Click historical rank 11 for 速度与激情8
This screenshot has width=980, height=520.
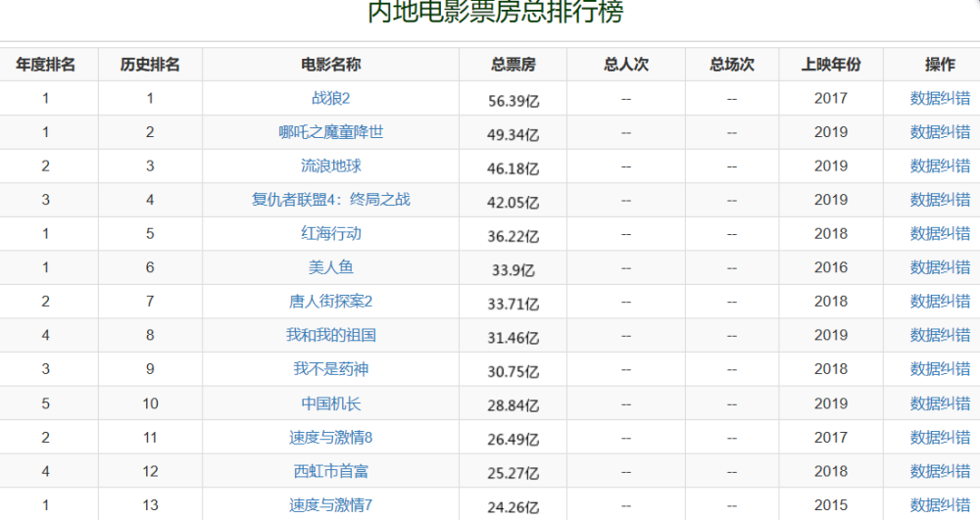pyautogui.click(x=150, y=437)
